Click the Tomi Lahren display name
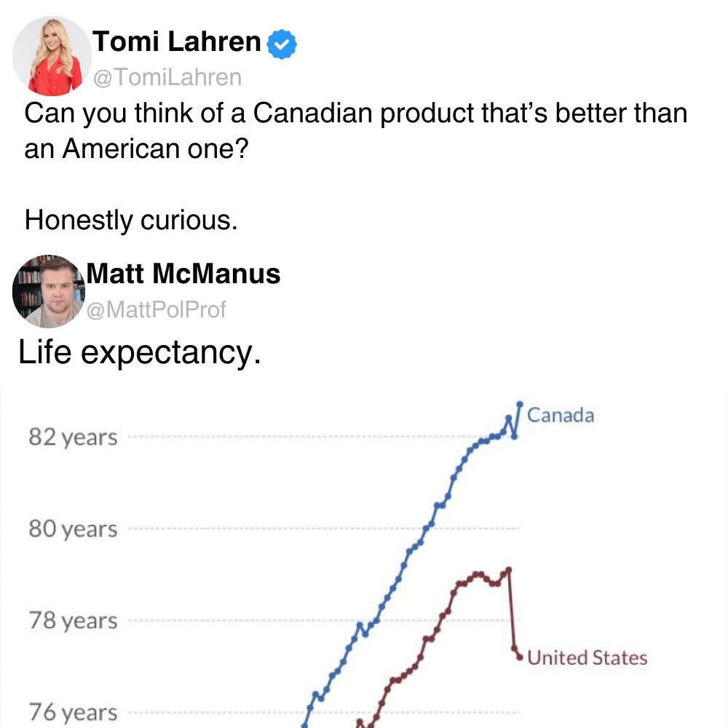 pos(177,41)
